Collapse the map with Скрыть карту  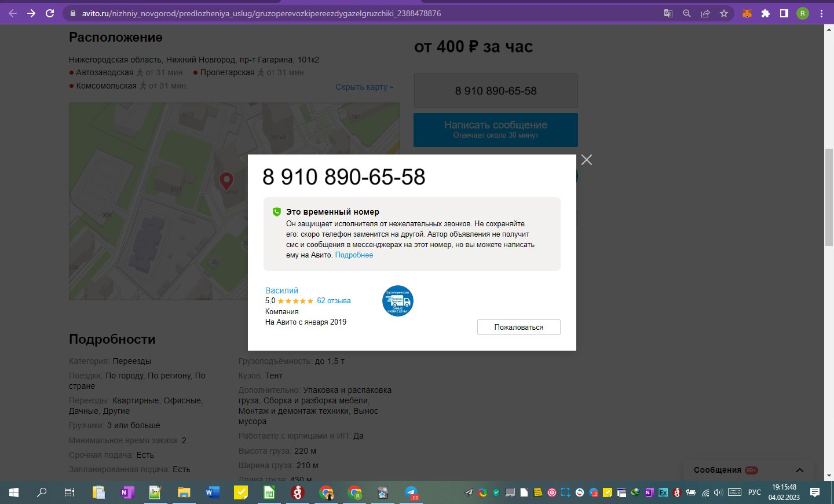tap(364, 87)
